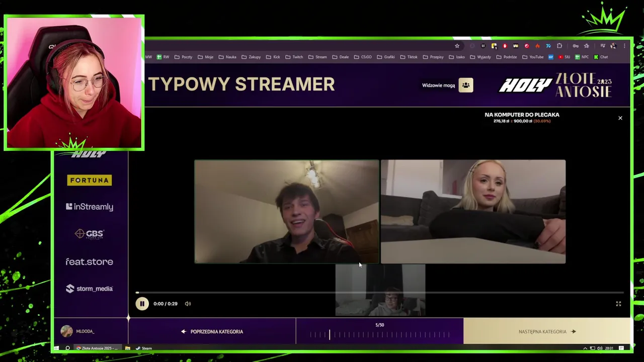Screen dimensions: 644x362
Task: Open the password key icon in browser toolbar
Action: tap(576, 46)
